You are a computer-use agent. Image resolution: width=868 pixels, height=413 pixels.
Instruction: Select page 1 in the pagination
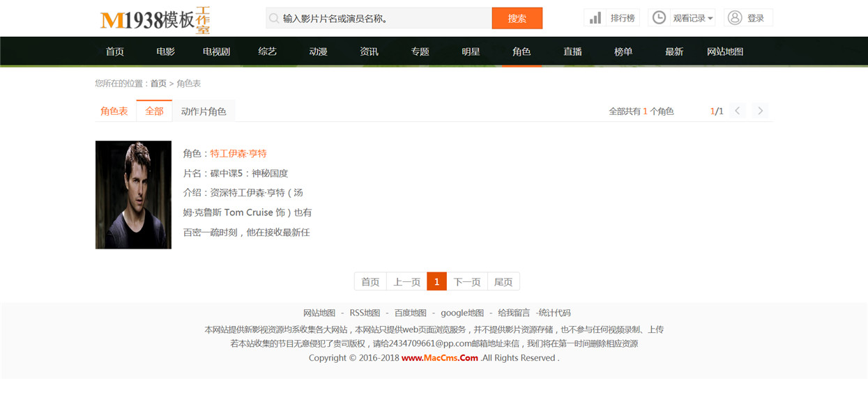point(436,282)
